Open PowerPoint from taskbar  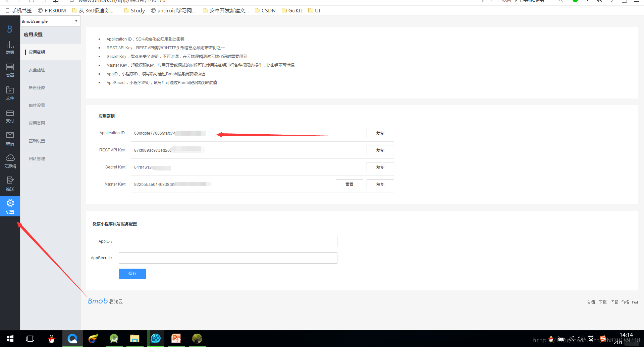pyautogui.click(x=176, y=339)
